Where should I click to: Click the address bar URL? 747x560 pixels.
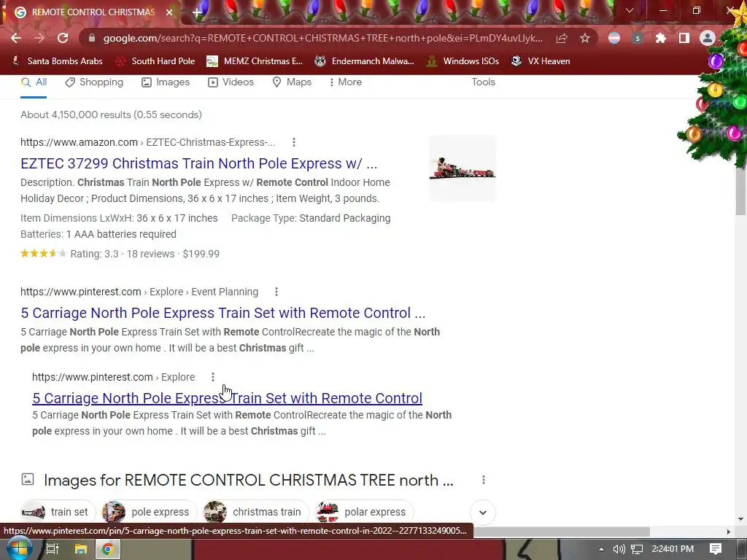click(322, 38)
